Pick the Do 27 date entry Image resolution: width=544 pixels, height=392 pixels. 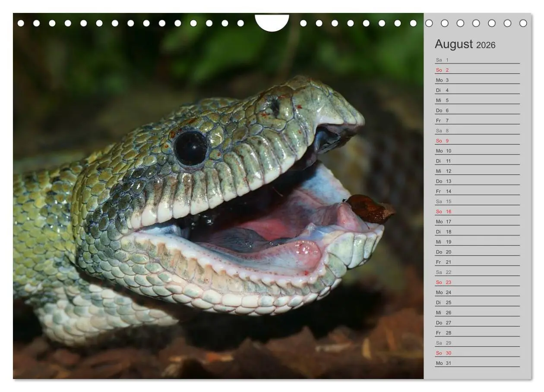point(478,322)
